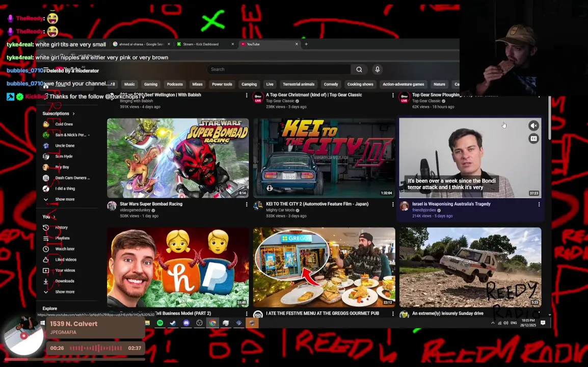
Task: Filter feed by the Terrestrial animals chip
Action: pos(299,85)
